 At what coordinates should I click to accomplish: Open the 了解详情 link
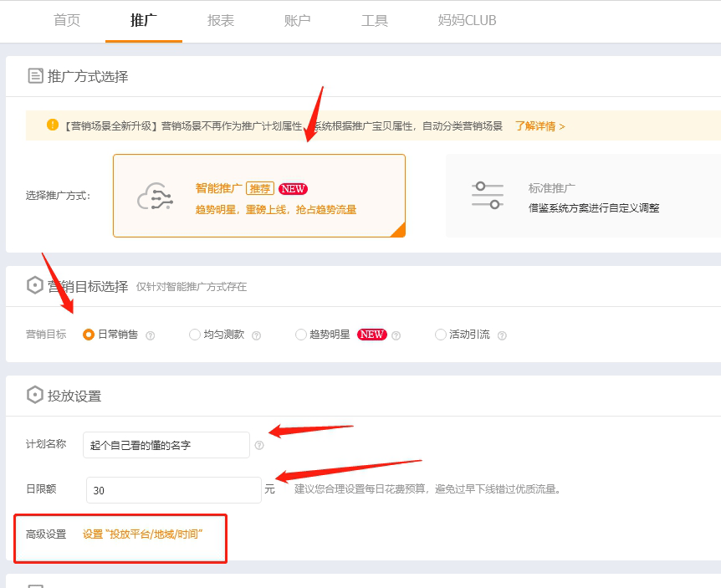[539, 126]
